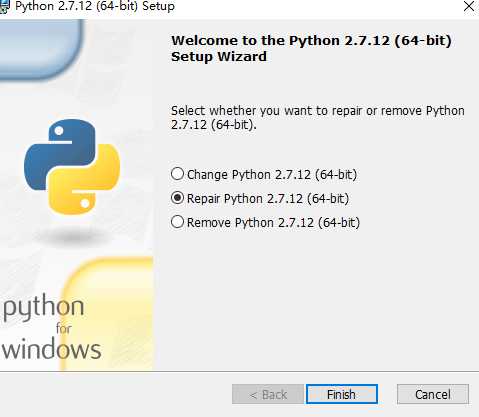Click the 'windows' wordmark text

(52, 349)
